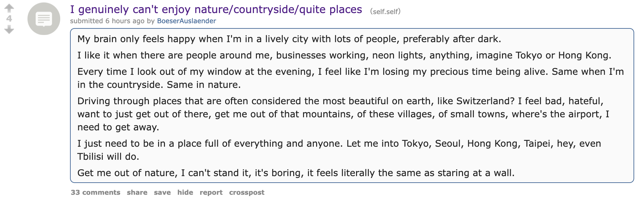Image resolution: width=644 pixels, height=198 pixels.
Task: Visit the (self.self) domain link
Action: 385,11
